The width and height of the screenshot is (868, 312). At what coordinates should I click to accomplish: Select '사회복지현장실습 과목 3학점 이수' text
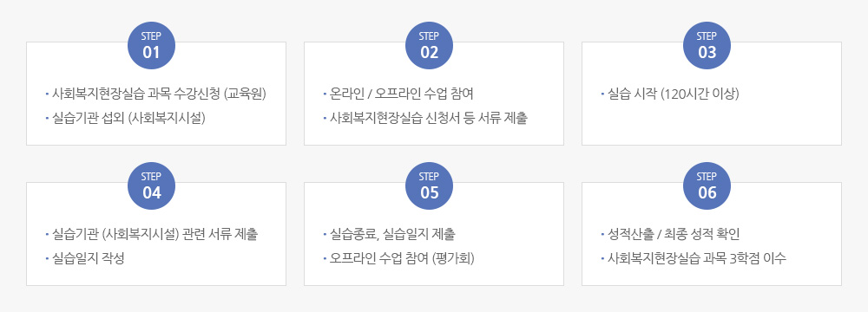696,259
